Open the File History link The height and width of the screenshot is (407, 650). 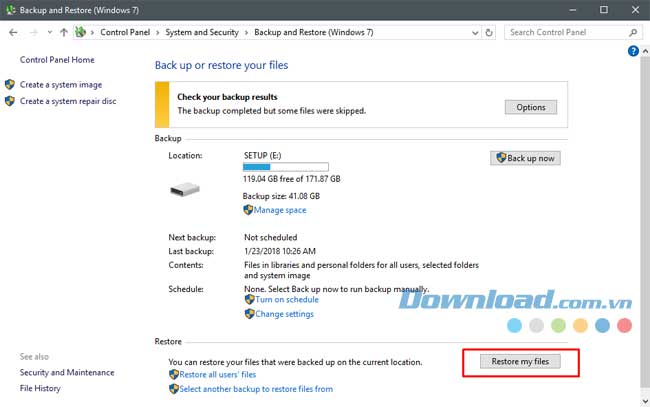40,388
